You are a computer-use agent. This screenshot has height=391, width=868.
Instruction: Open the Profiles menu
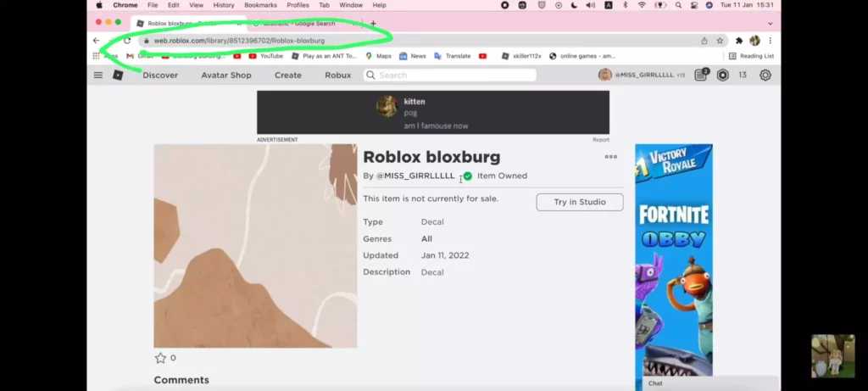(x=298, y=5)
